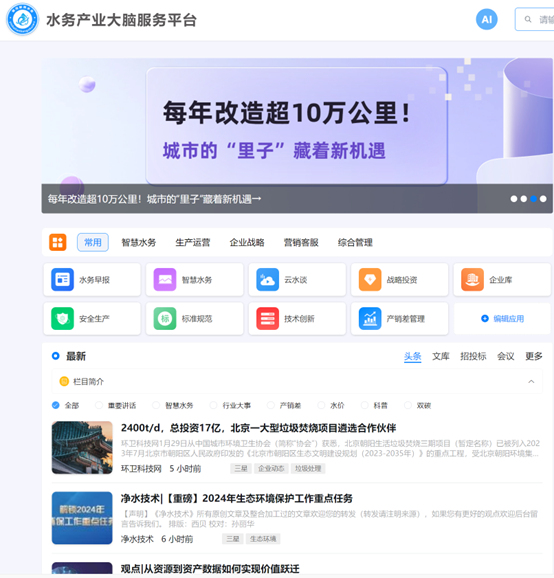
Task: Click the blue circle icon beside 最新
Action: [56, 356]
